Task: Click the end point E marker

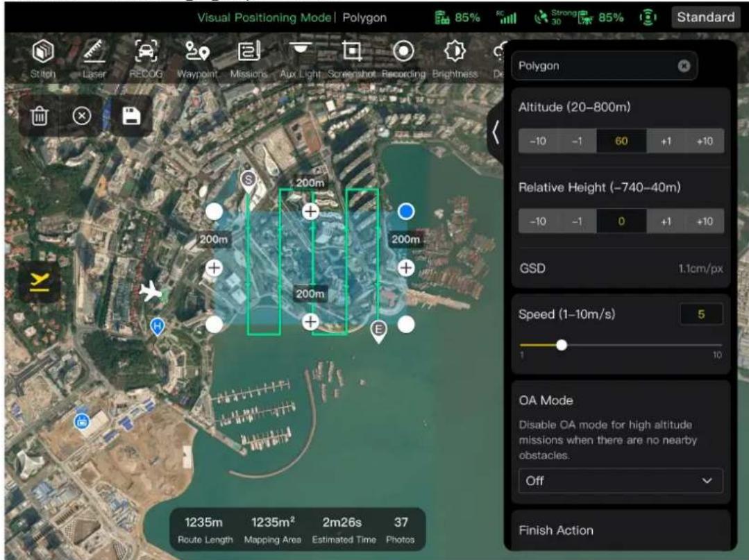Action: pyautogui.click(x=378, y=330)
